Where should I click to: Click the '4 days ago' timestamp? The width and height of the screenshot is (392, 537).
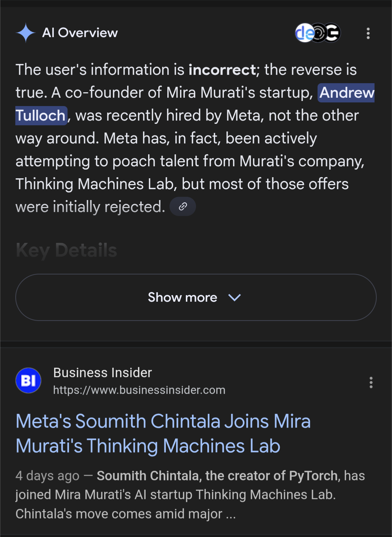[47, 476]
